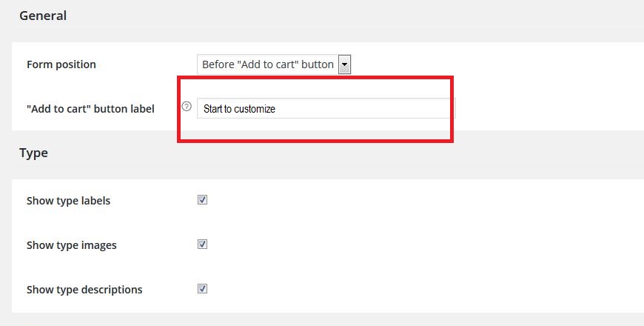Screen dimensions: 644x326
Task: Select the 'Before "Add to cart" button' combo box
Action: (274, 64)
